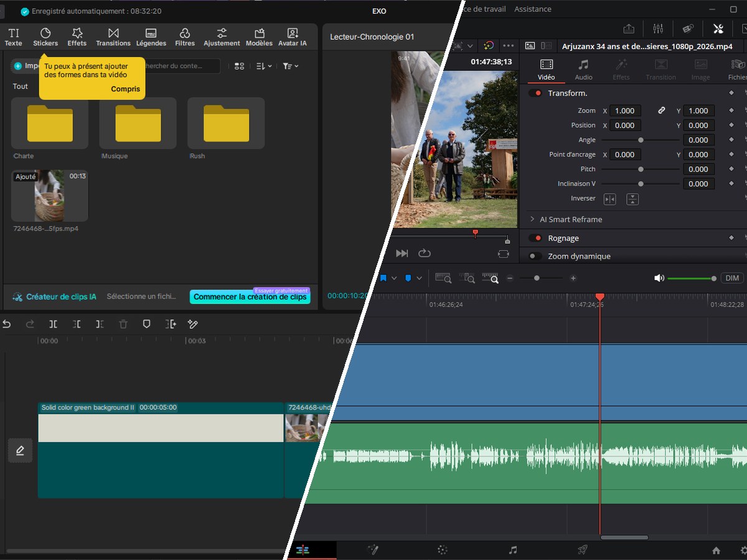Toggle the DIM audio button

[732, 278]
